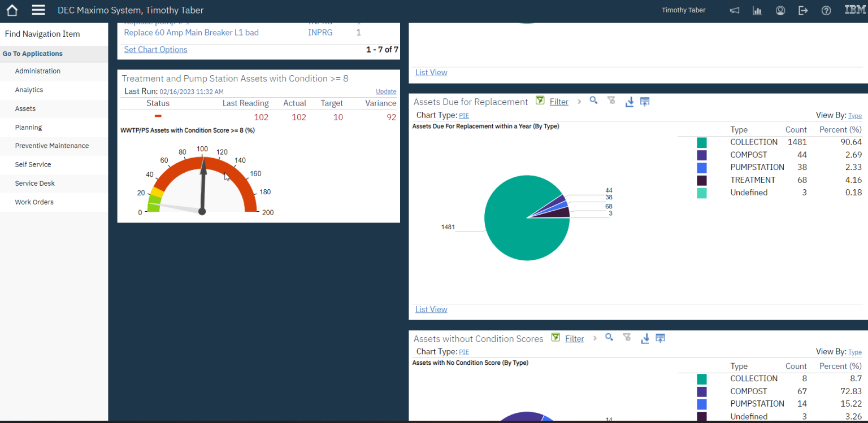Viewport: 868px width, 423px height.
Task: Open the reports bar chart icon
Action: tap(757, 11)
